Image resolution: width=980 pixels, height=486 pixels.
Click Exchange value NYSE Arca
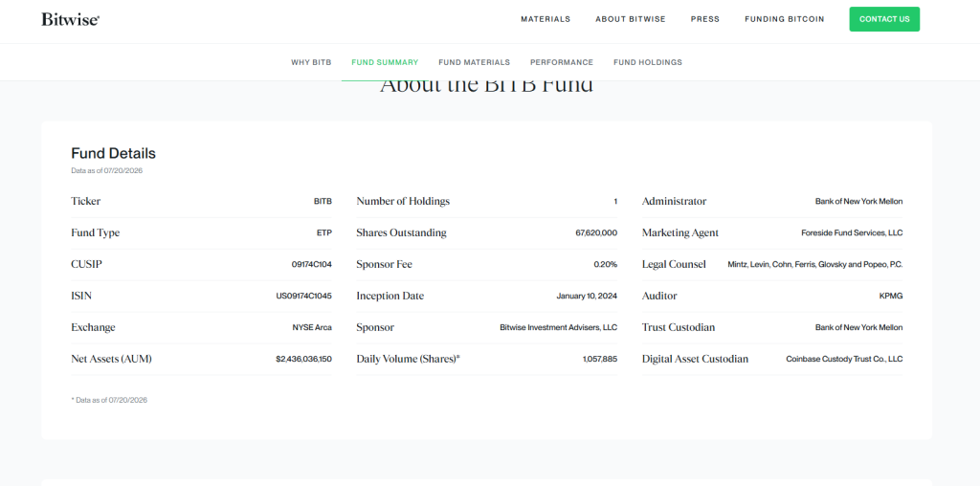click(312, 327)
